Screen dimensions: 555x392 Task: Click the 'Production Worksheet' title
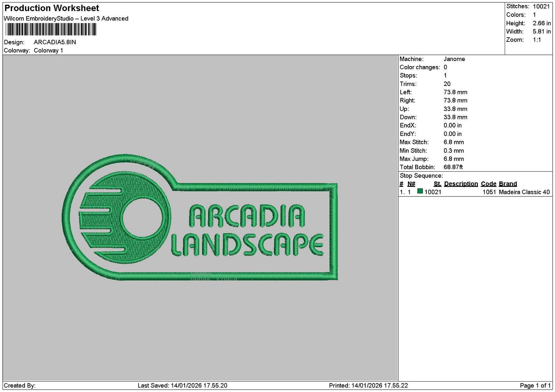[x=52, y=8]
